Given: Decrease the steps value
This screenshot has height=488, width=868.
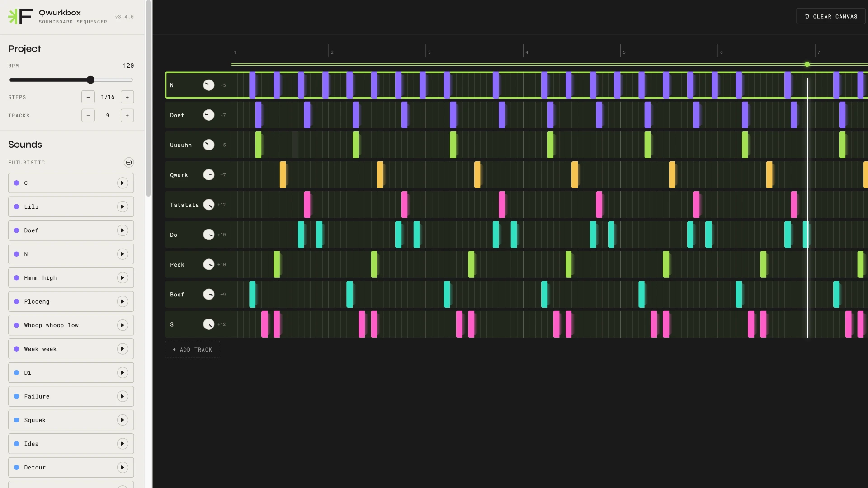Looking at the screenshot, I should pos(88,97).
